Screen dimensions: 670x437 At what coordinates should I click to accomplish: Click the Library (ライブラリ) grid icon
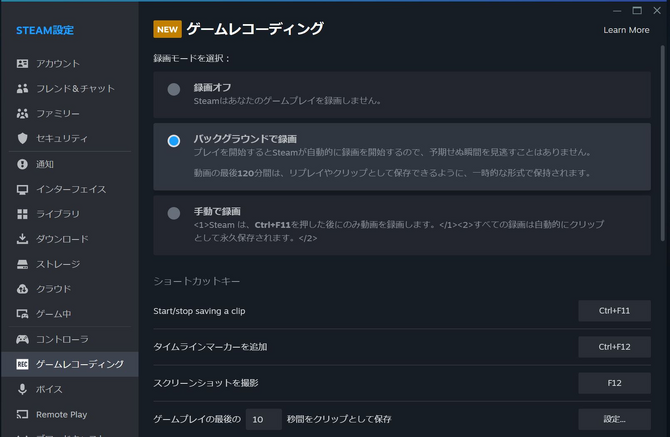[x=22, y=214]
